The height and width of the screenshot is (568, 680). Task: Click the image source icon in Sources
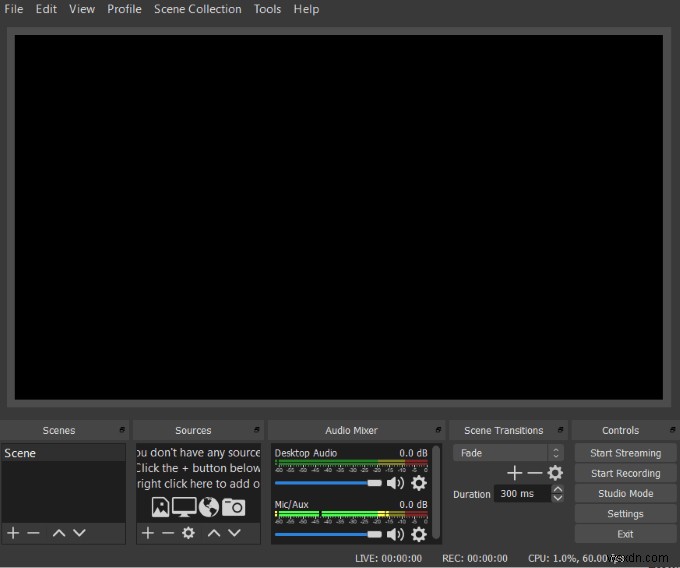point(160,507)
